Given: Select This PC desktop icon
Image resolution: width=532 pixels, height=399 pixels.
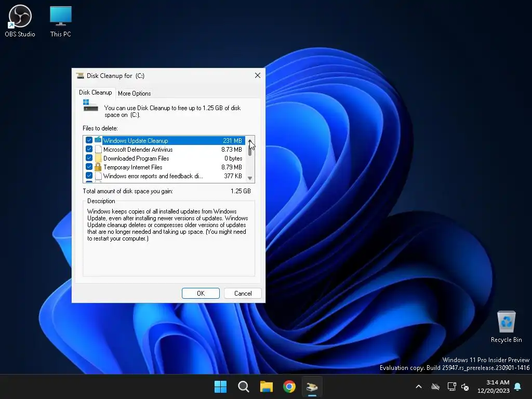Looking at the screenshot, I should coord(61,21).
